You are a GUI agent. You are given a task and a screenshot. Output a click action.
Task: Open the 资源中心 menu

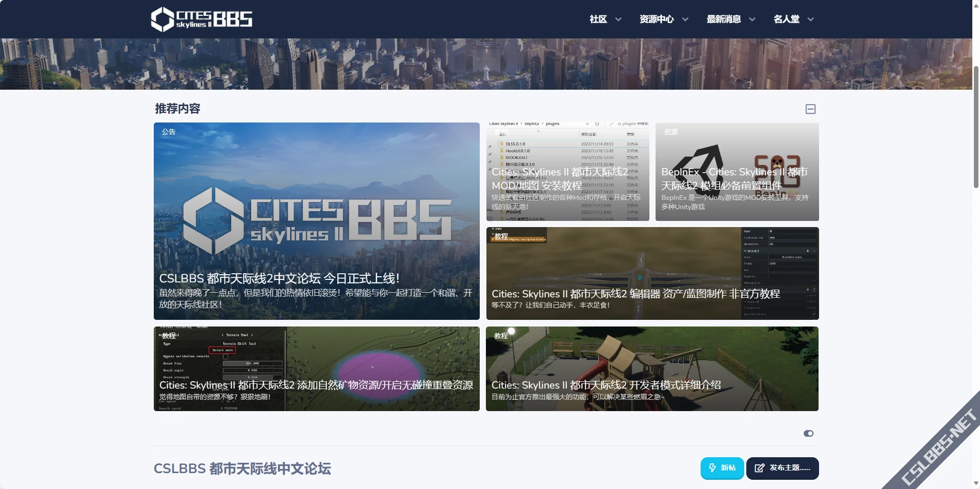click(x=657, y=19)
